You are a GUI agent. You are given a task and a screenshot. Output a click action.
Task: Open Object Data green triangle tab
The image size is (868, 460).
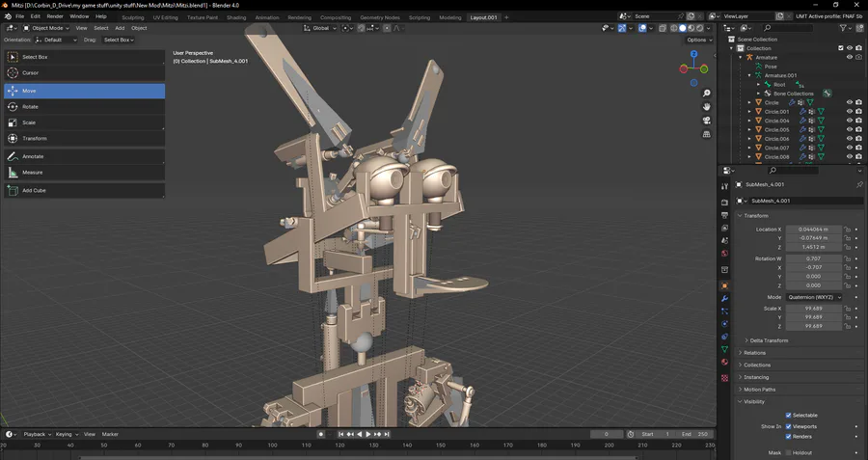click(x=724, y=349)
